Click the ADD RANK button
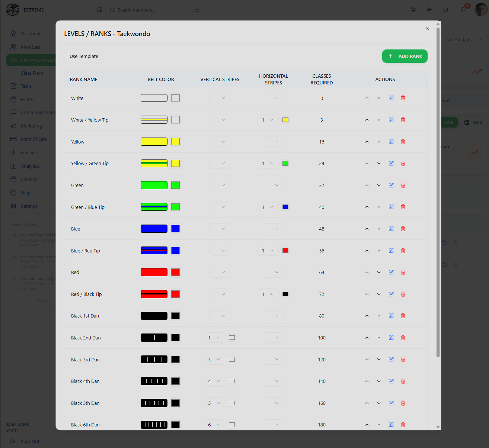 [405, 56]
